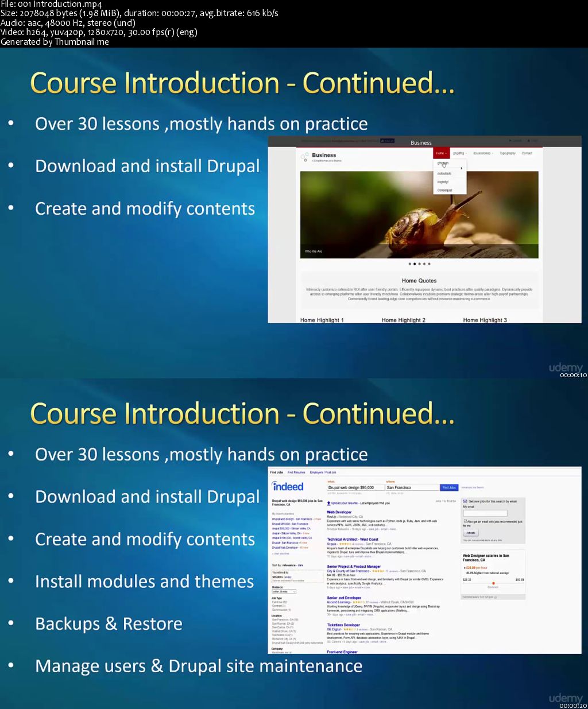588x709 pixels.
Task: Click the blue Find Jobs button
Action: [449, 487]
